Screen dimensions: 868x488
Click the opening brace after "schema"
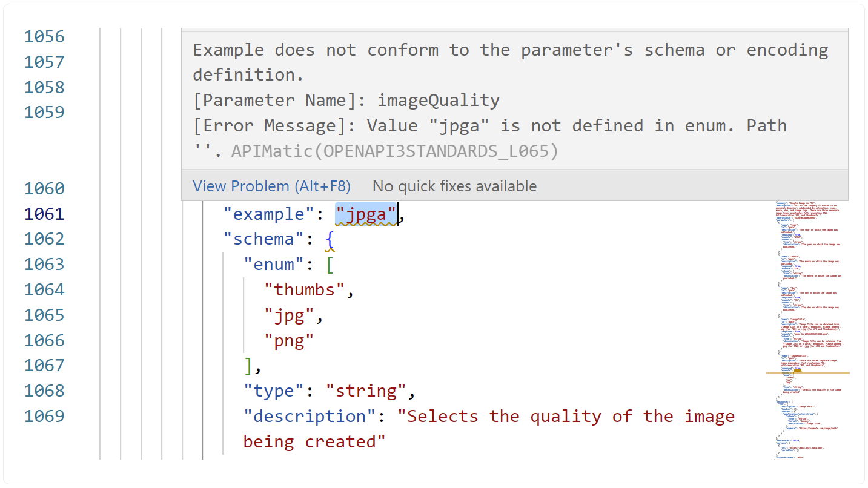click(330, 239)
